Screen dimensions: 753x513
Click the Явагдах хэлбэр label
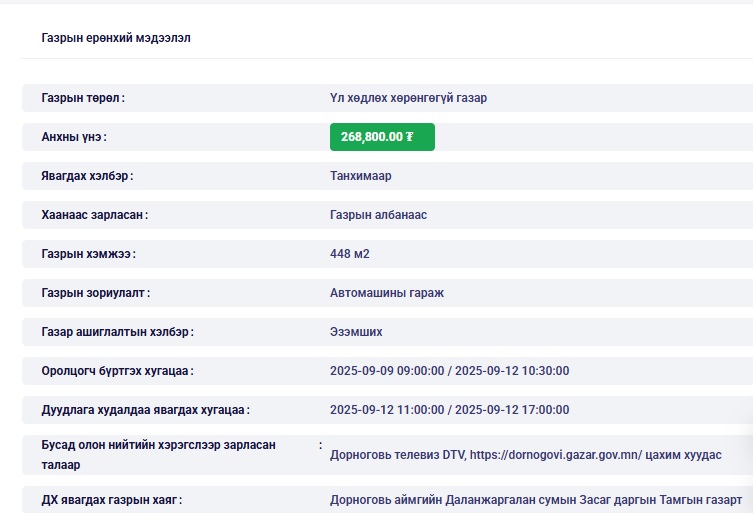[x=87, y=176]
